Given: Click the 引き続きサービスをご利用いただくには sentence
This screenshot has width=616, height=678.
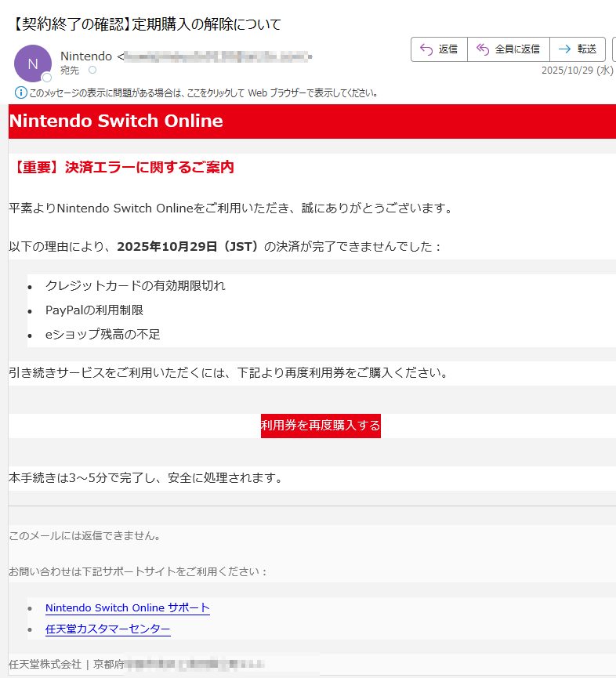Looking at the screenshot, I should point(230,373).
